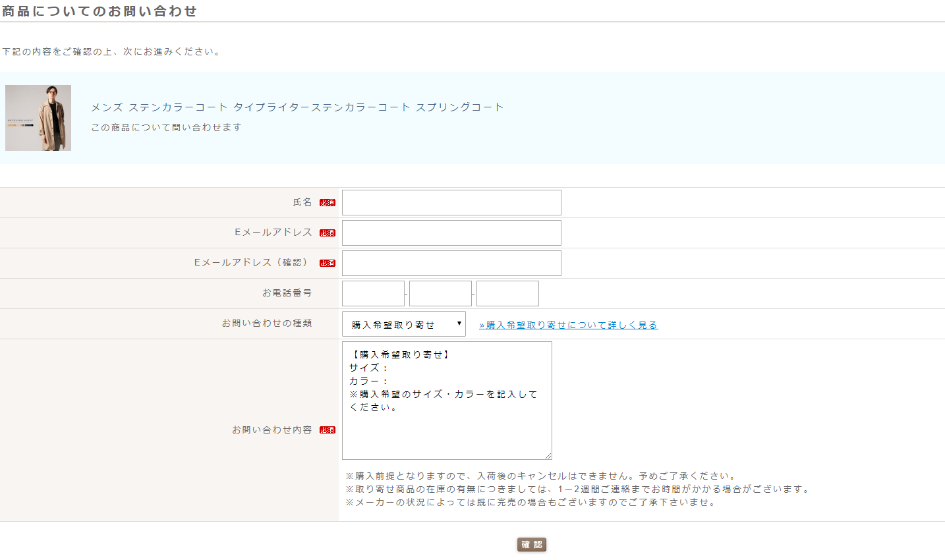Viewport: 945px width, 560px height.
Task: Click the last phone number box
Action: (507, 293)
